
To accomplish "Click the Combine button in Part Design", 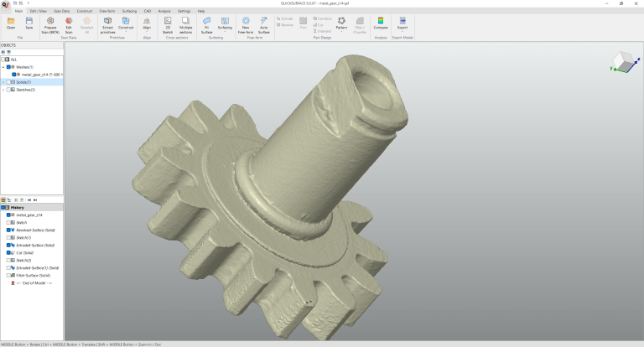I will tap(322, 18).
